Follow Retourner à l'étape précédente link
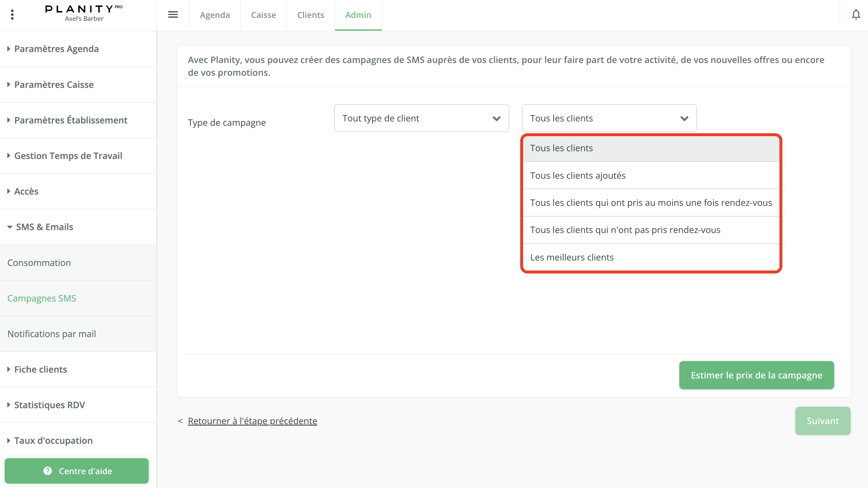Screen dimensions: 868x488 252,421
